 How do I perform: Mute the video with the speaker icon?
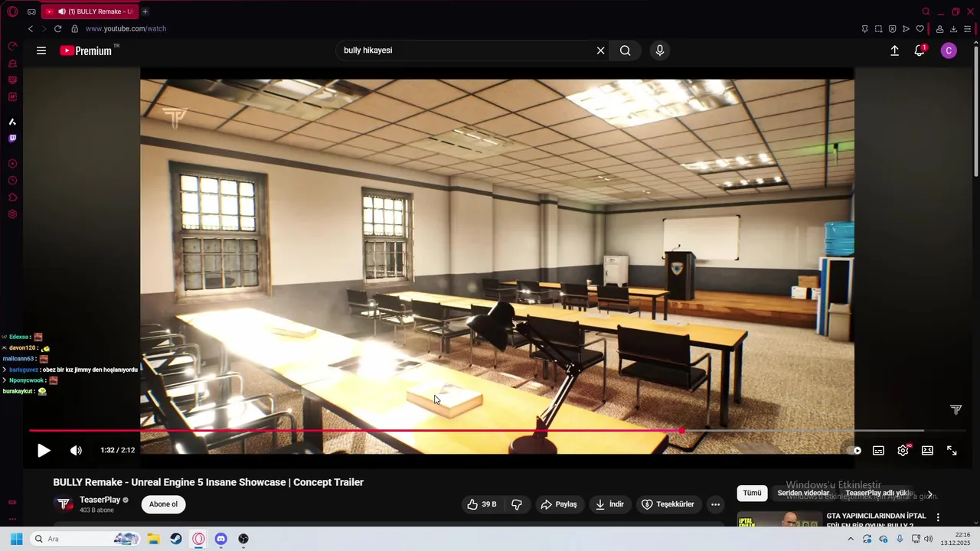point(76,451)
